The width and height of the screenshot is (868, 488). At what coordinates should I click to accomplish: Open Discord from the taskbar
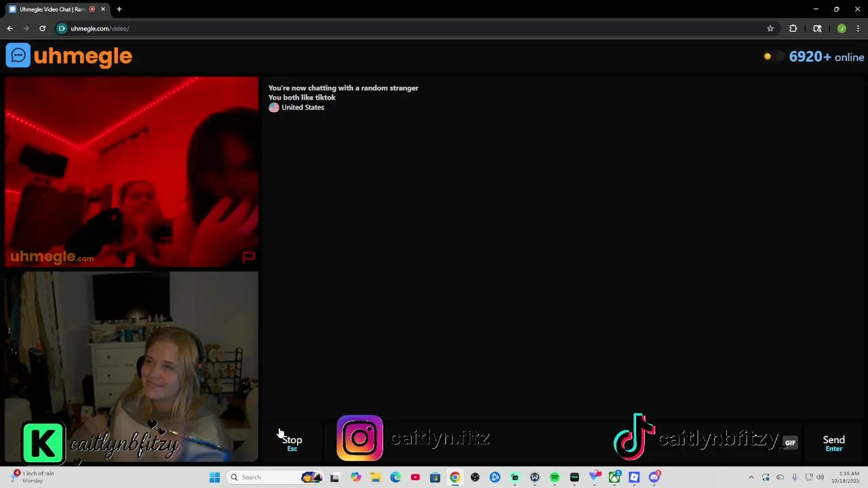coord(654,477)
